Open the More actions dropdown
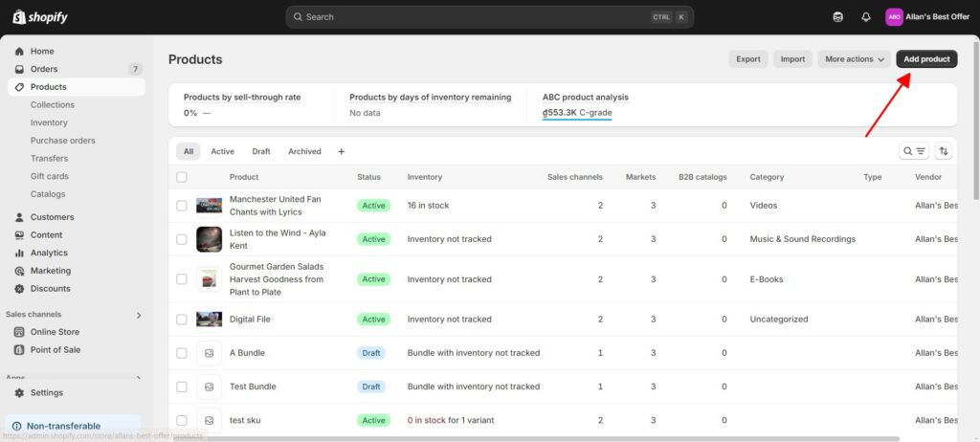980x442 pixels. [854, 59]
